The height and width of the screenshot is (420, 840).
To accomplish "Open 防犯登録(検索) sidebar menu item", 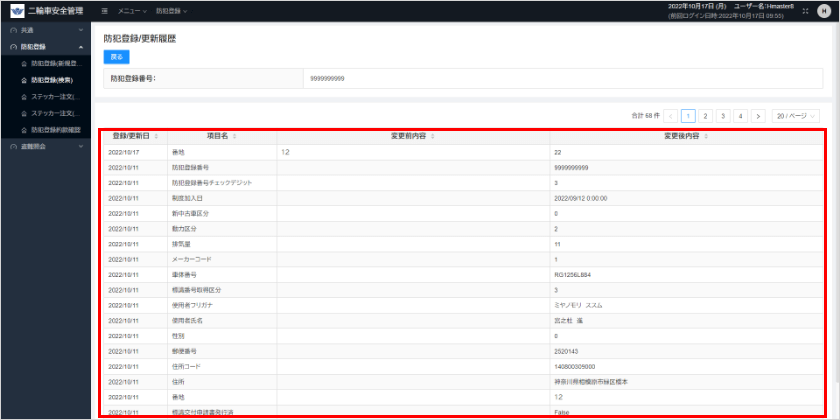I will pos(46,80).
